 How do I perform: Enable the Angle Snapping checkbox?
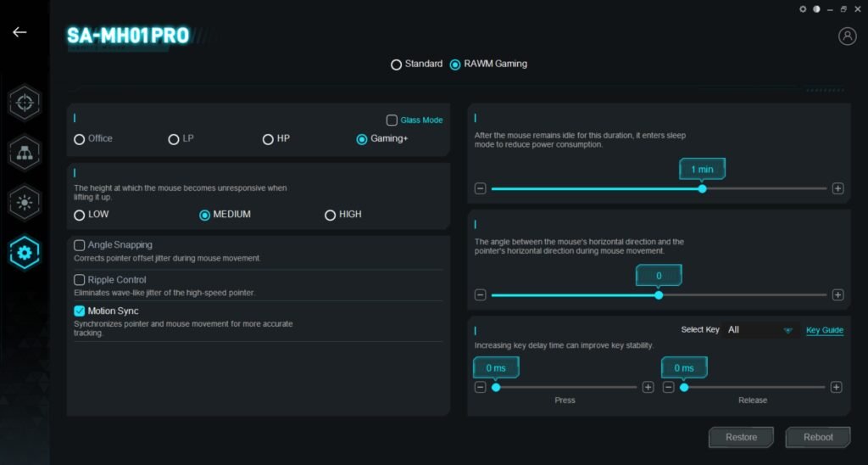point(79,245)
